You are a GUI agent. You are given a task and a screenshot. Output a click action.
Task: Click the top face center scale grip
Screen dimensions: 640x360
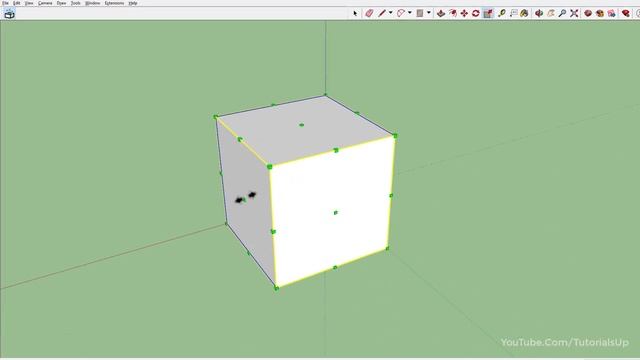click(302, 125)
